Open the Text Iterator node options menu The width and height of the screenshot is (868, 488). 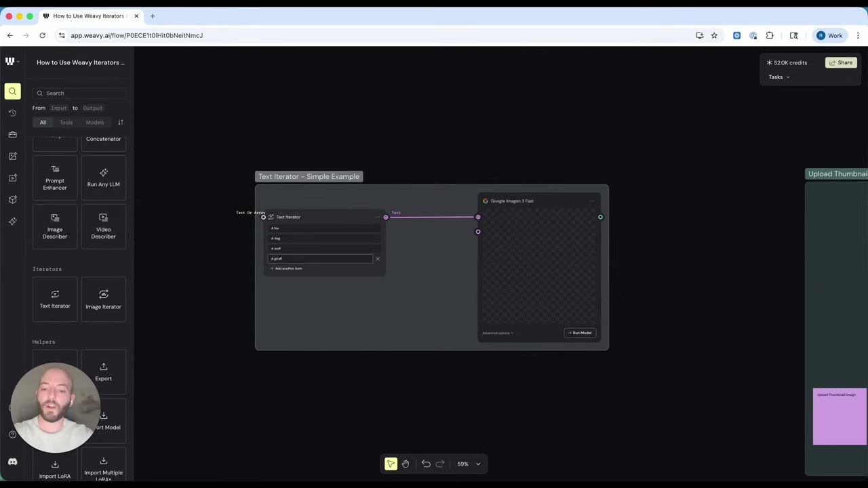point(378,217)
